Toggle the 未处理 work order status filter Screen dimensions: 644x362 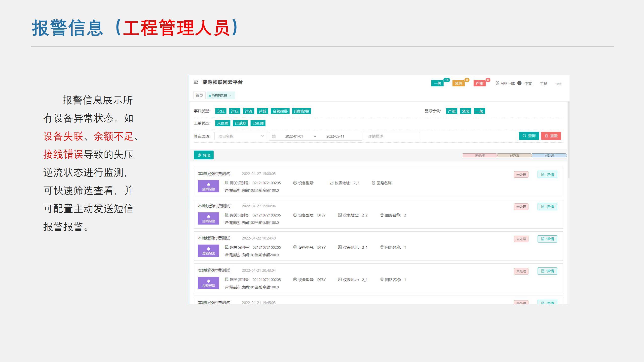coord(223,123)
